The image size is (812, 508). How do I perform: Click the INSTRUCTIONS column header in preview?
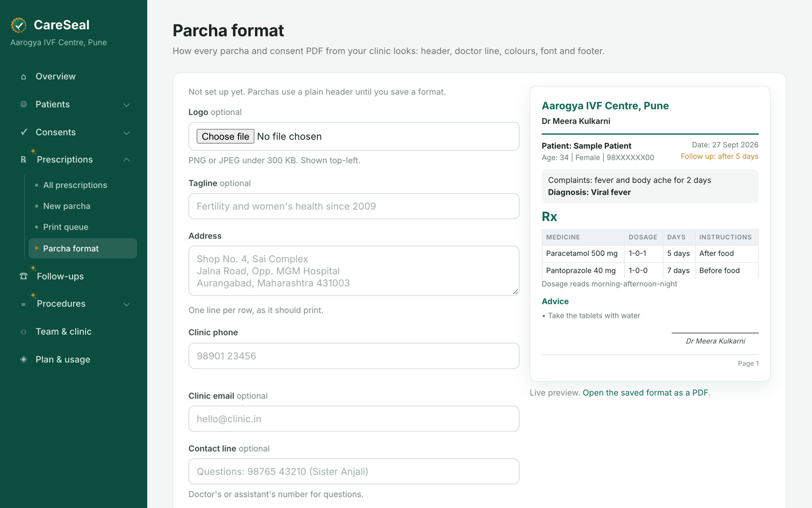pyautogui.click(x=725, y=237)
